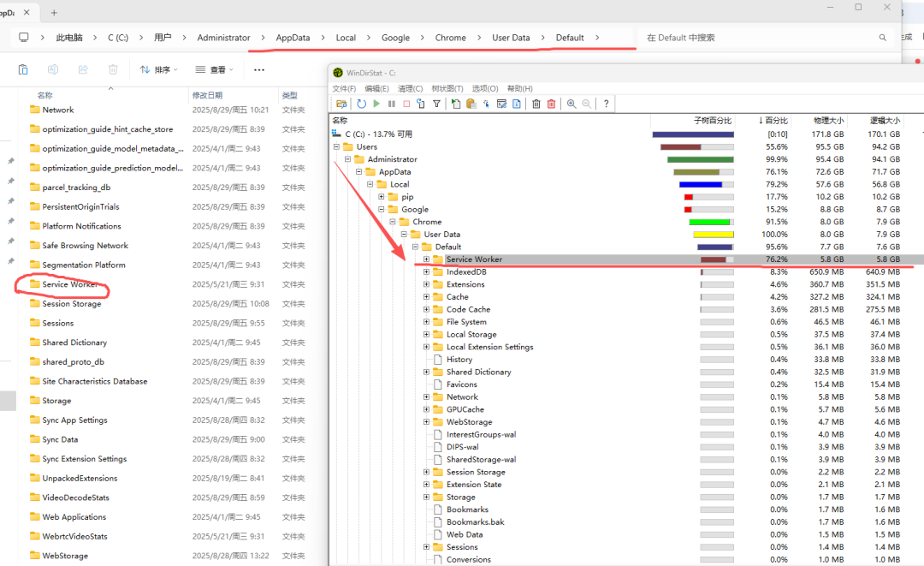Pause the scan with the pause icon
The height and width of the screenshot is (566, 924).
391,104
